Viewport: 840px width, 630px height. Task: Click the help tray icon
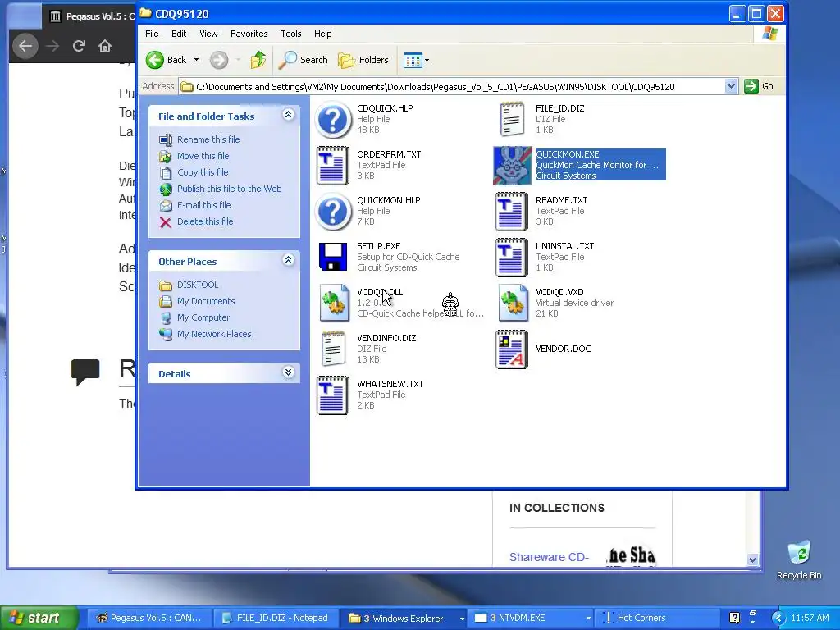734,618
